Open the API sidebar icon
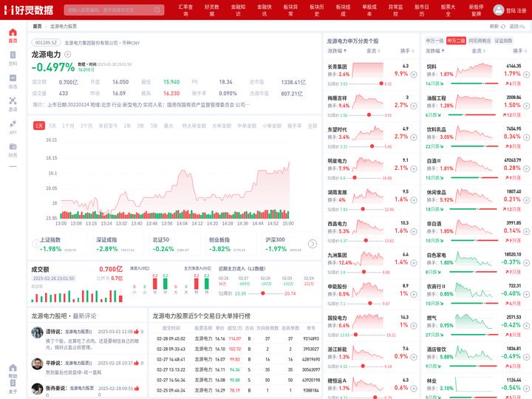 (x=13, y=123)
